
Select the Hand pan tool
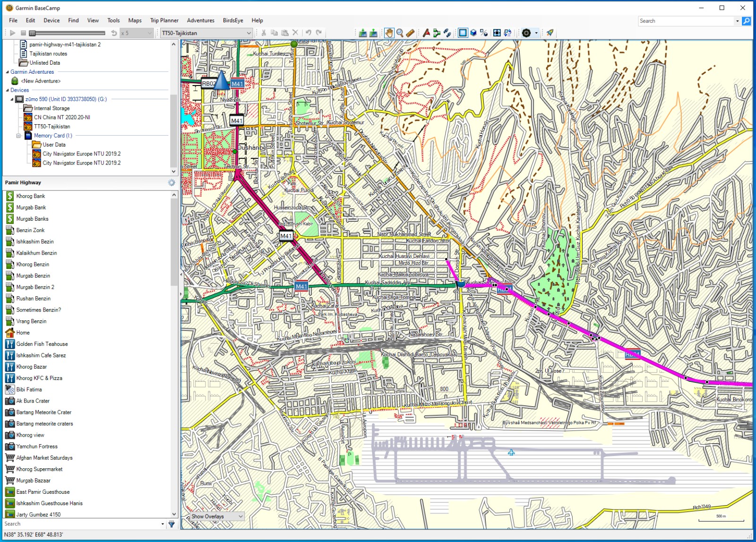389,33
